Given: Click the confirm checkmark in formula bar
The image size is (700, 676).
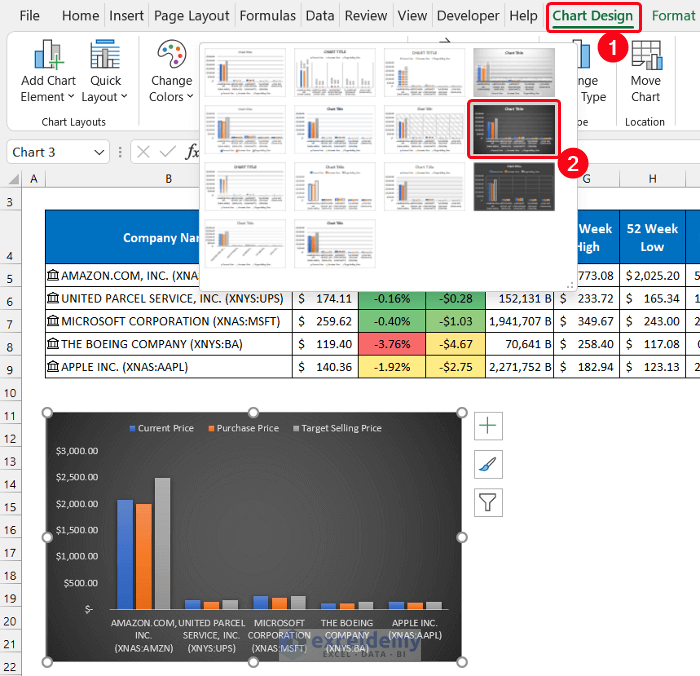Looking at the screenshot, I should [x=167, y=152].
